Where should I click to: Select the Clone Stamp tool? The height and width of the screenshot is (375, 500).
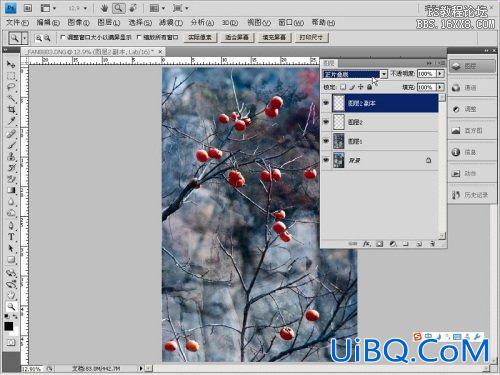[11, 156]
